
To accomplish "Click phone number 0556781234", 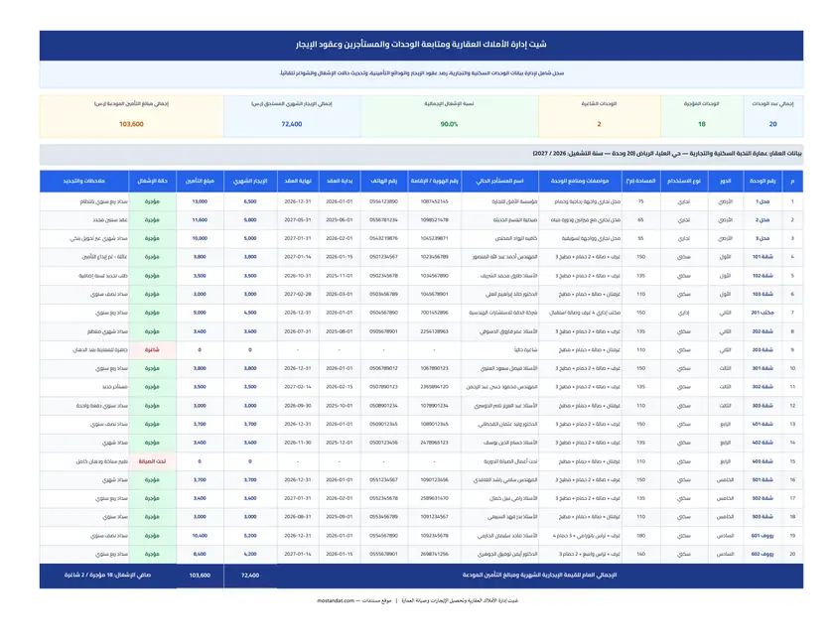I will pos(383,220).
